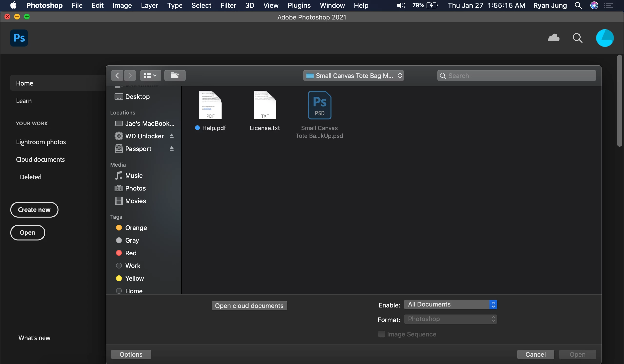Viewport: 624px width, 364px height.
Task: Click the Photoshop Ps home logo
Action: [x=19, y=38]
